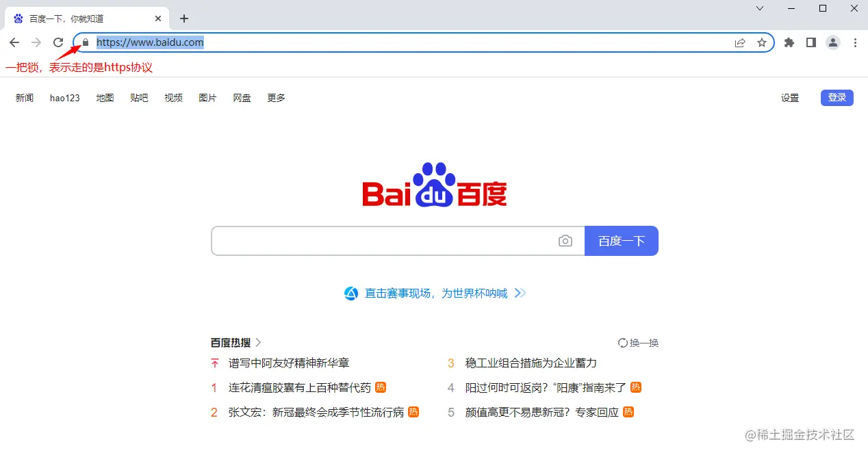Open 谱写中阿友好精神新华章 headline
The width and height of the screenshot is (868, 455).
(289, 363)
